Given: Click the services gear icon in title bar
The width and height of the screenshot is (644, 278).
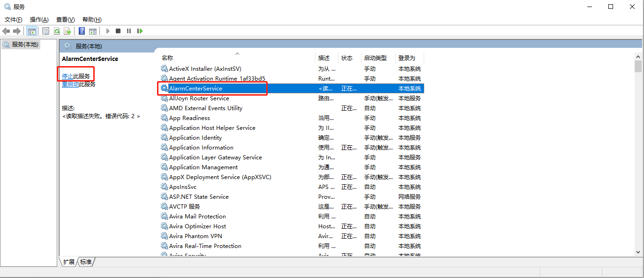Looking at the screenshot, I should coord(7,7).
